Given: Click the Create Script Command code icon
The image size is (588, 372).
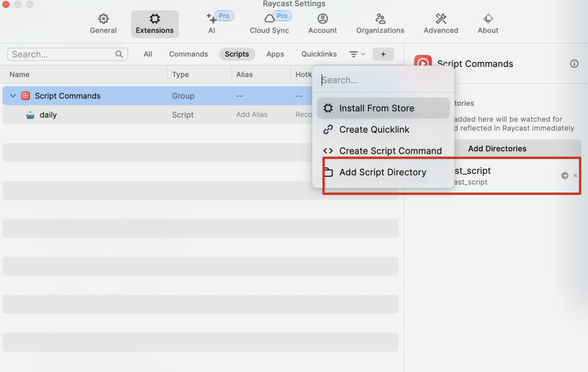Looking at the screenshot, I should pyautogui.click(x=328, y=151).
